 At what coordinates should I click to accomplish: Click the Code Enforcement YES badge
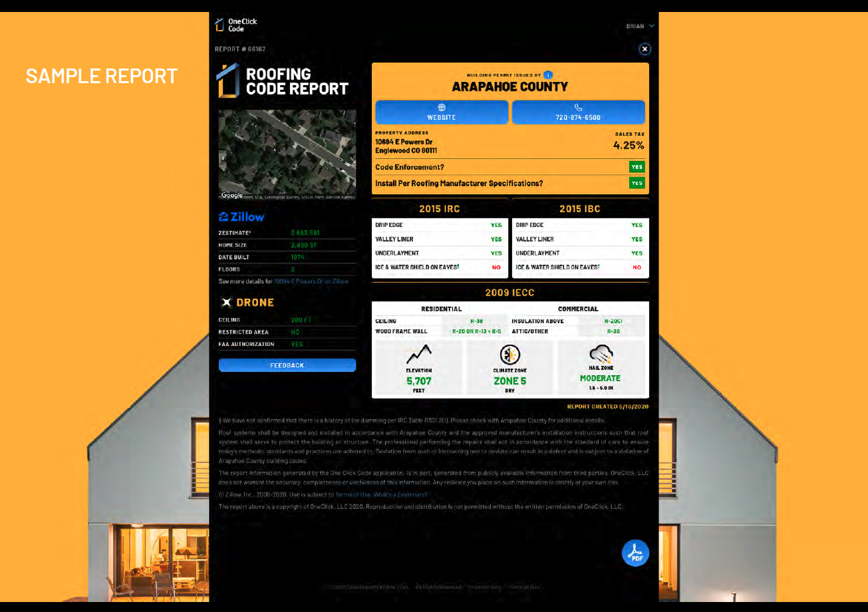[x=637, y=167]
